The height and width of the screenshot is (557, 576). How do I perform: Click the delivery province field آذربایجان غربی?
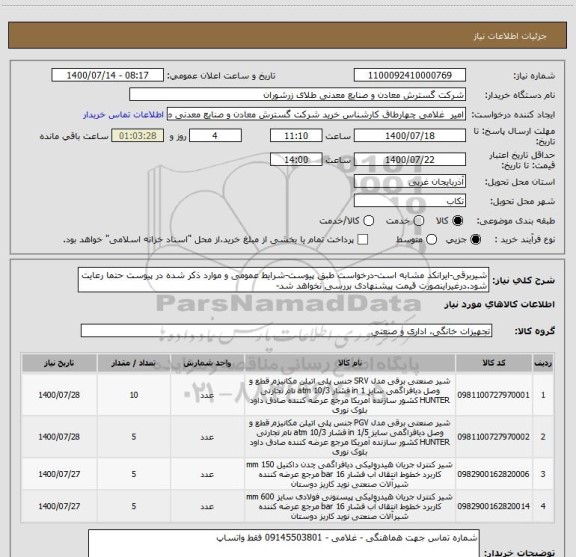(410, 182)
